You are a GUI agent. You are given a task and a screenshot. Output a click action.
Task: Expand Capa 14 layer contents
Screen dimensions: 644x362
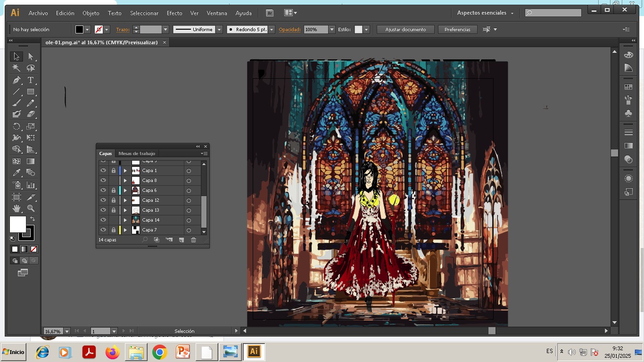[x=125, y=220]
